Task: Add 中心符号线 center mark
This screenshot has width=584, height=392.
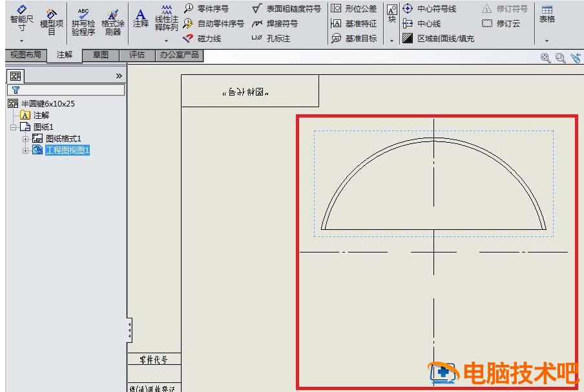Action: coord(429,8)
